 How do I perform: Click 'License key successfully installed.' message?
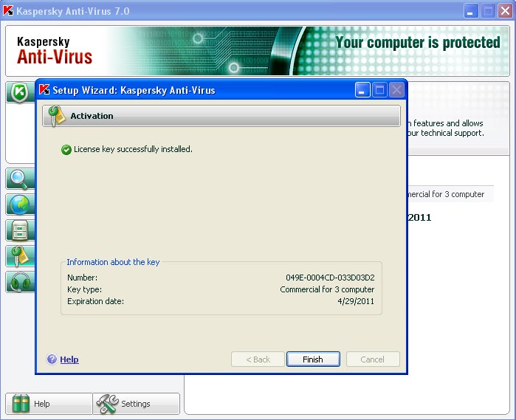pyautogui.click(x=133, y=149)
